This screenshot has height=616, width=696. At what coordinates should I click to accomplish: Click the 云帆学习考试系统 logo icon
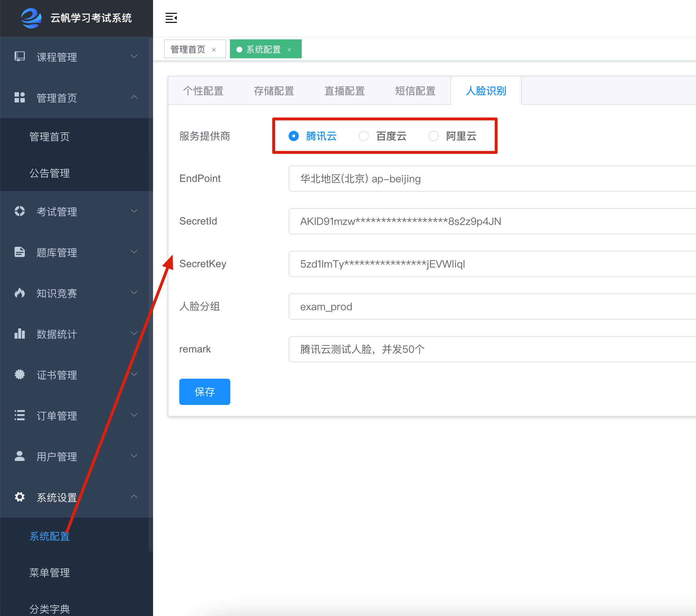pos(31,18)
